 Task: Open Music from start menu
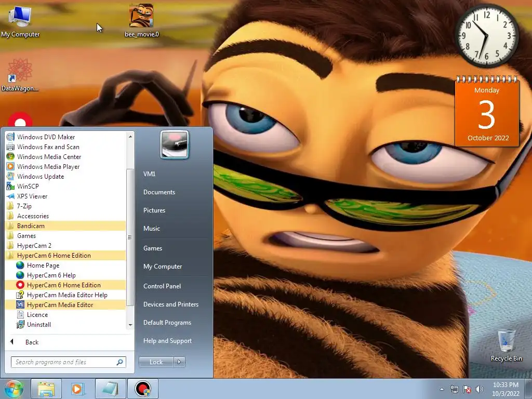(152, 229)
